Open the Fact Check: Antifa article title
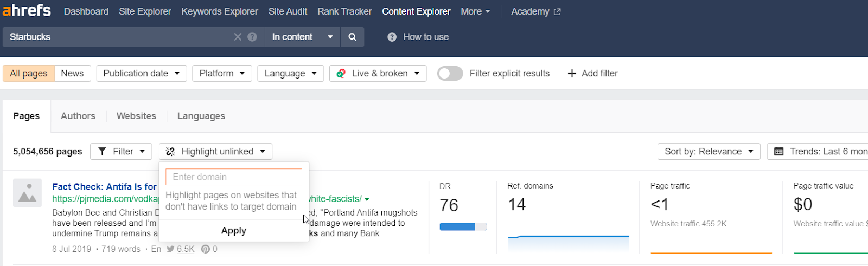This screenshot has width=868, height=266. coord(104,187)
